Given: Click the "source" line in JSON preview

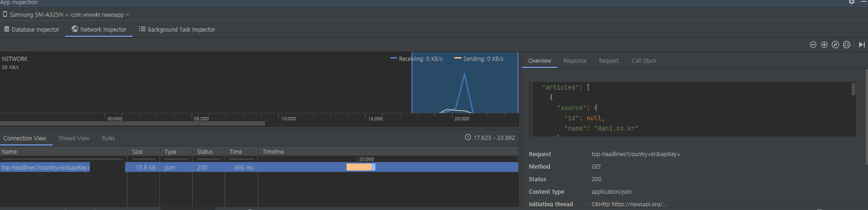Looking at the screenshot, I should tap(577, 108).
